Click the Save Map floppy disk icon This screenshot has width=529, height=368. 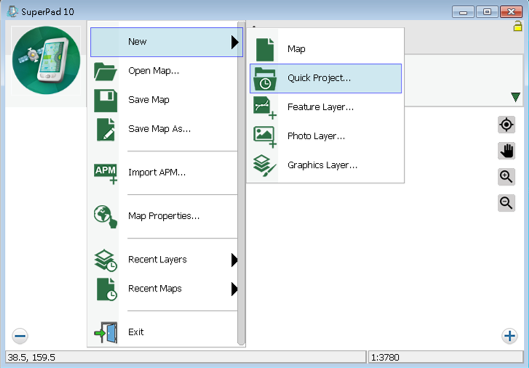click(106, 101)
